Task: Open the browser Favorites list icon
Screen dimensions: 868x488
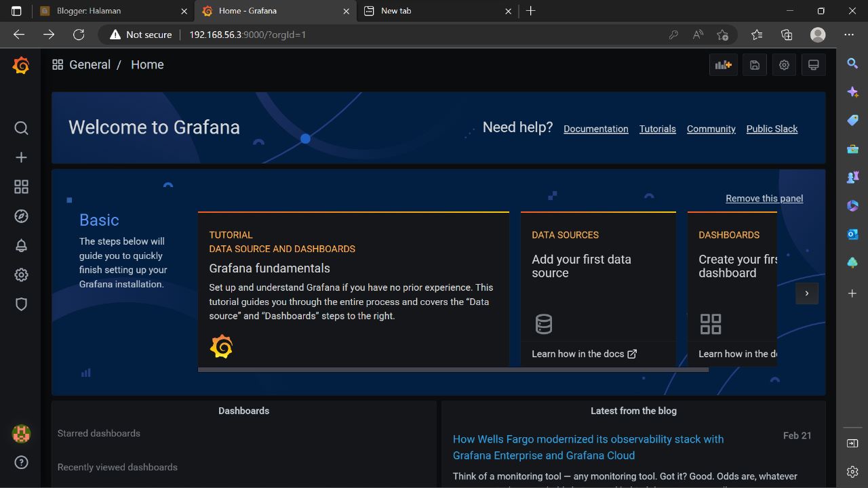Action: (x=757, y=35)
